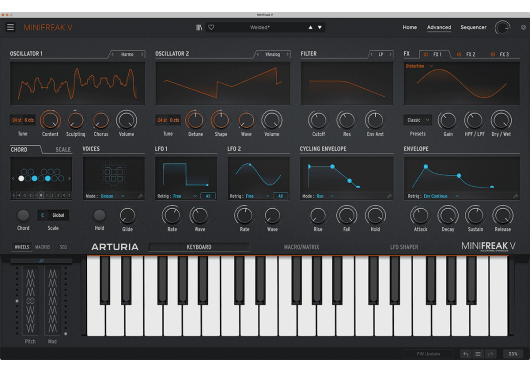Viewport: 530px width, 371px height.
Task: Select the Chord tab
Action: pyautogui.click(x=19, y=149)
